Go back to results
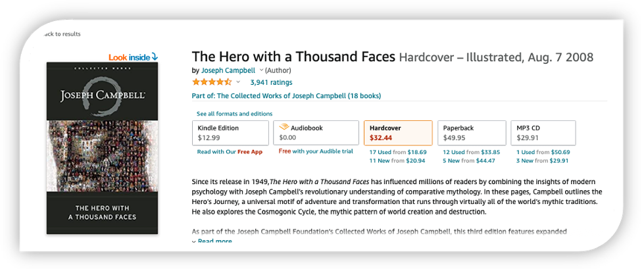 pos(62,34)
